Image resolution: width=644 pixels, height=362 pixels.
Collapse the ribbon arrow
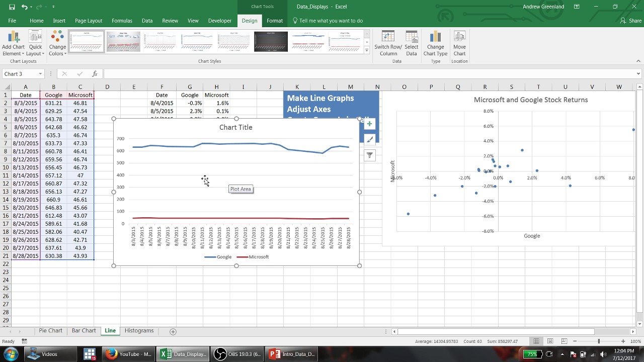point(638,61)
